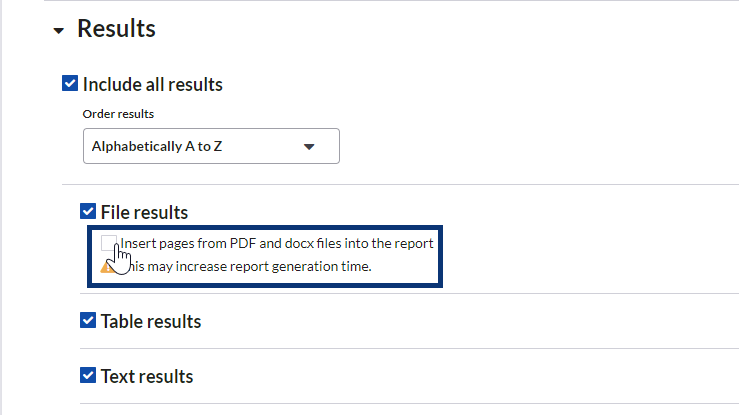This screenshot has width=739, height=415.
Task: Enable Insert pages from PDF checkbox
Action: click(x=109, y=243)
